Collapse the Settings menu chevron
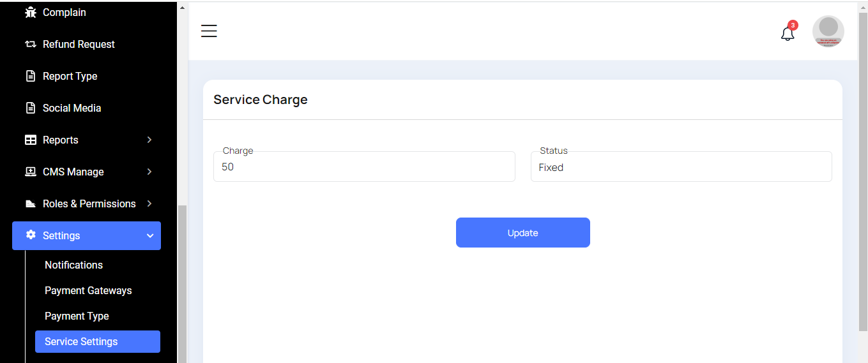Image resolution: width=868 pixels, height=363 pixels. pos(150,235)
